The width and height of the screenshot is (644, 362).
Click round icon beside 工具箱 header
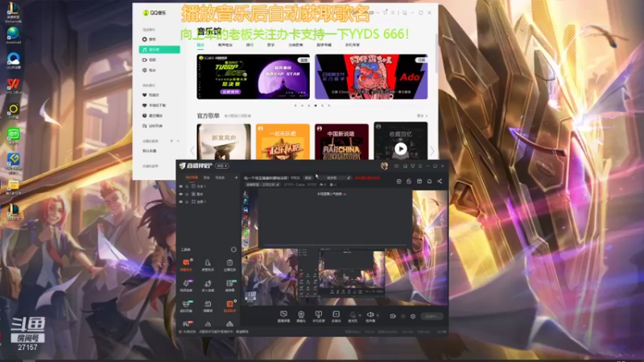coord(233,249)
